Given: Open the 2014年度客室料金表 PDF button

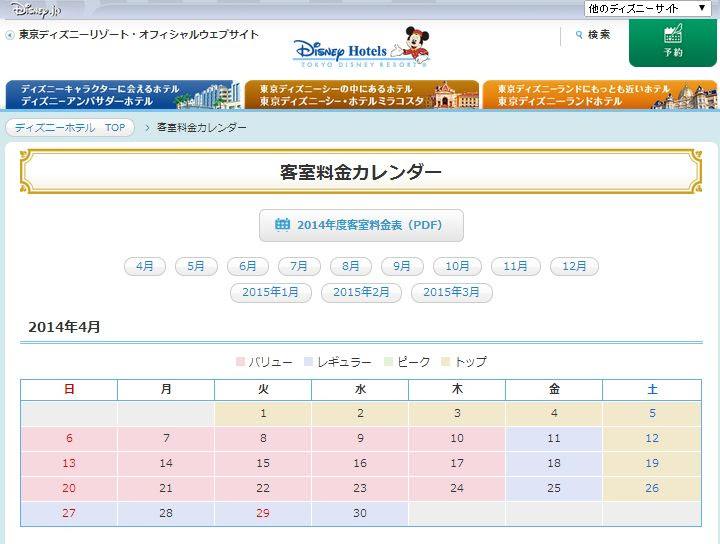Looking at the screenshot, I should tap(361, 225).
